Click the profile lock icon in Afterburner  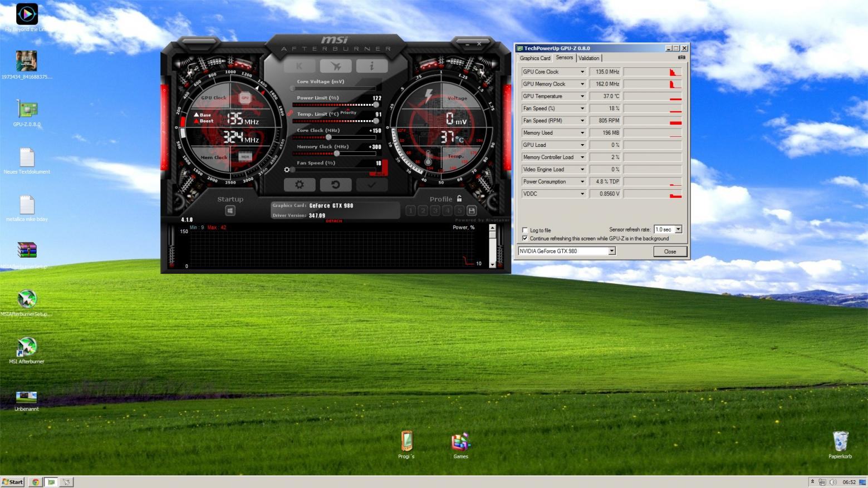coord(459,198)
